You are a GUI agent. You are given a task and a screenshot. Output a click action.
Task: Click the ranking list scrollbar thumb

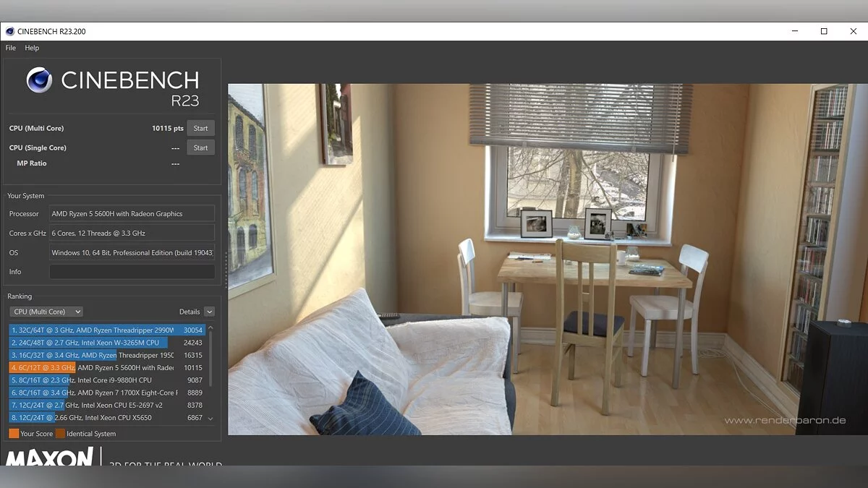tap(210, 359)
